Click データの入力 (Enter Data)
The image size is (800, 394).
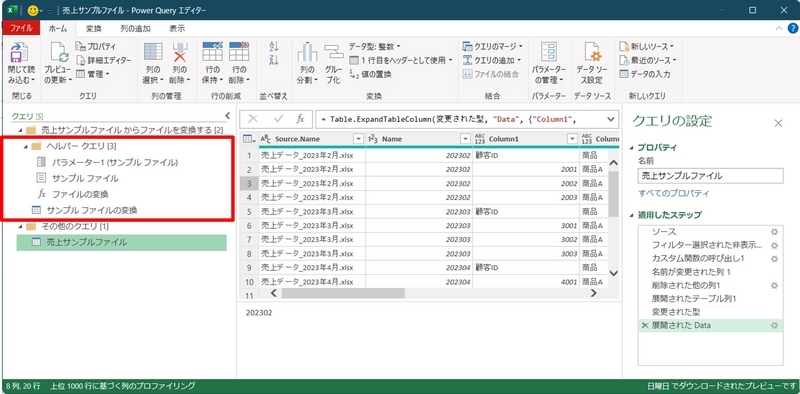tap(645, 74)
